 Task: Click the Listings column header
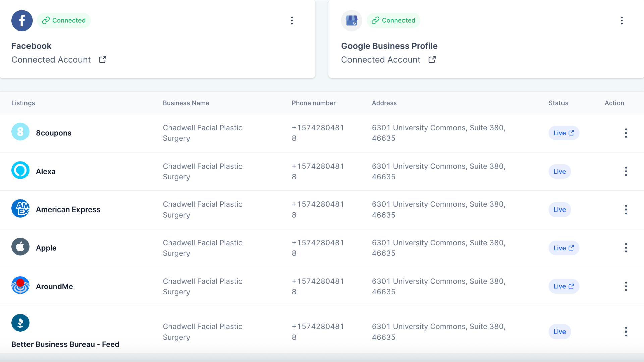(23, 103)
